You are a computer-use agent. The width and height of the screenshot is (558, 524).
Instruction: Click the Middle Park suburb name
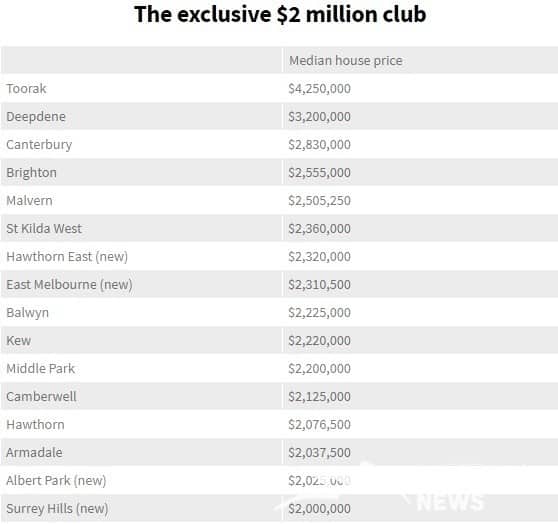41,368
